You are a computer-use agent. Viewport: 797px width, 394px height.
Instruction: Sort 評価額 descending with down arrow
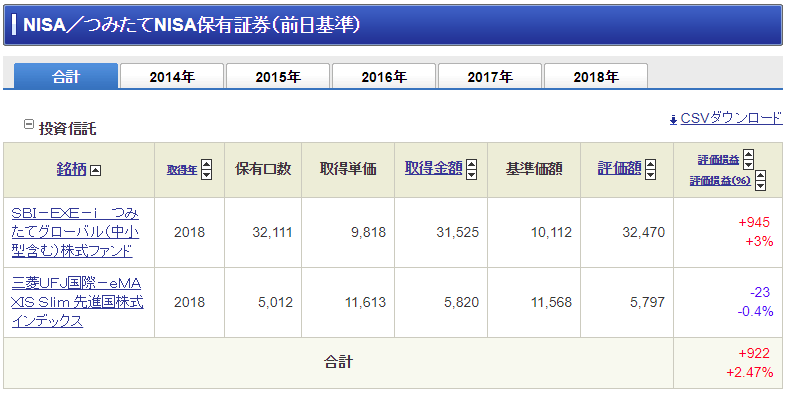tap(651, 174)
